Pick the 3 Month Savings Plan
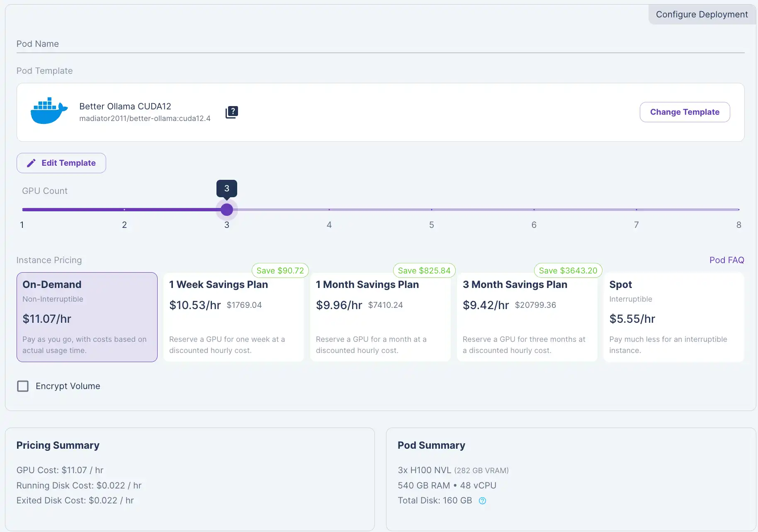Viewport: 758px width, 532px height. pos(527,317)
